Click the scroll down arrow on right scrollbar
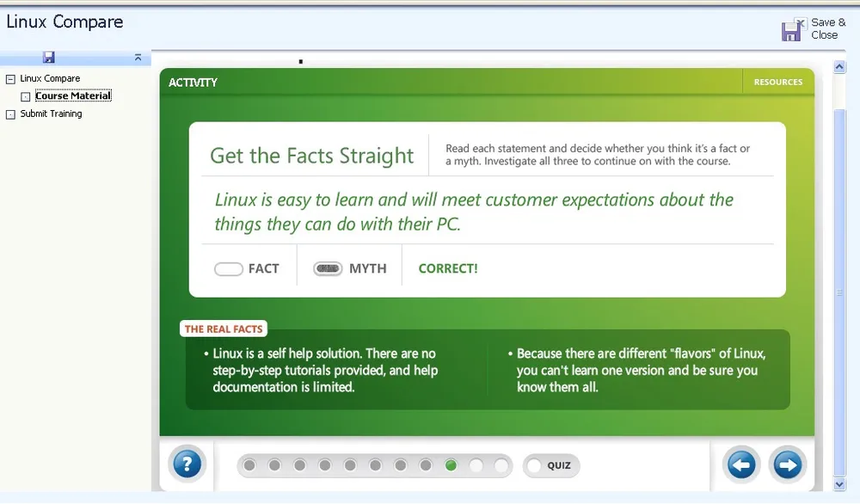860x504 pixels. point(839,485)
